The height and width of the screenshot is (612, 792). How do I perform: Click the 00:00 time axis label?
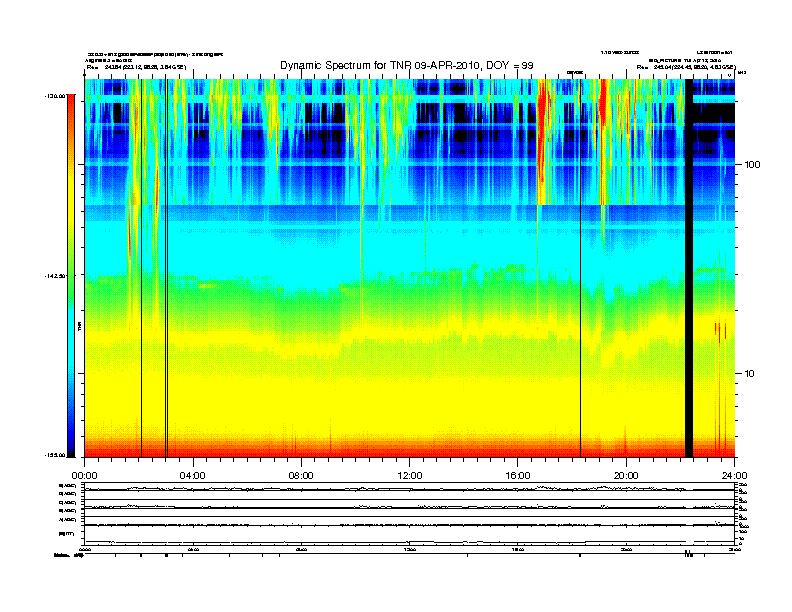[x=84, y=476]
